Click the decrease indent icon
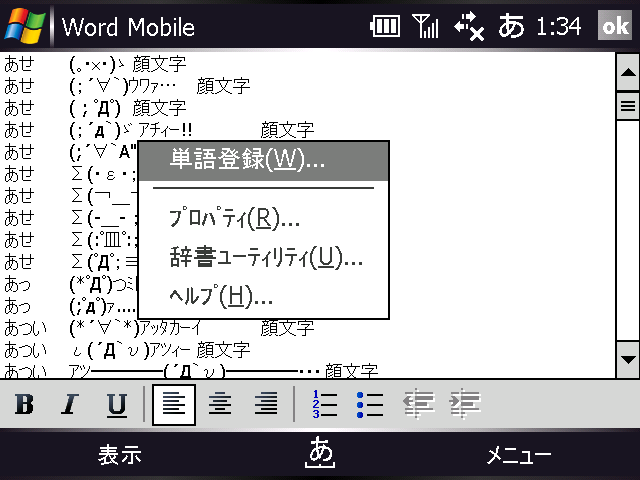The image size is (640, 480). click(x=419, y=404)
